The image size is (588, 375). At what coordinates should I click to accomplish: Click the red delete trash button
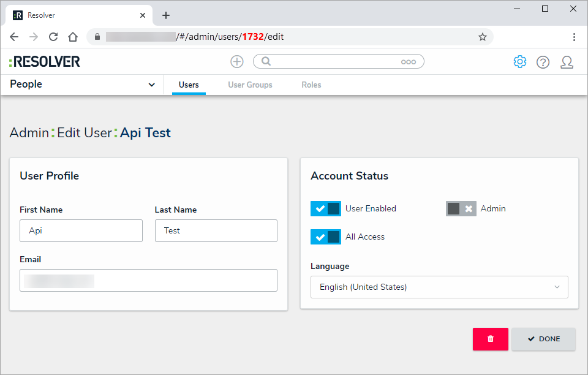[490, 339]
